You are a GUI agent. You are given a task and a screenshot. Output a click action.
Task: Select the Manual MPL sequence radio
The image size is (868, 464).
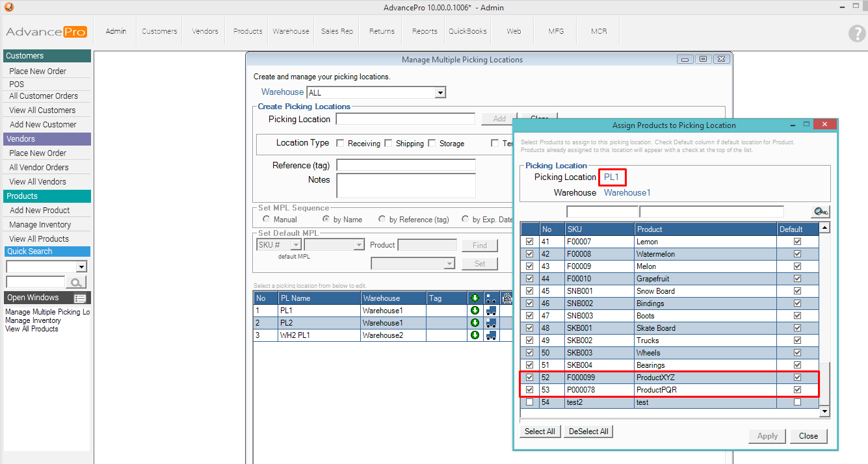point(267,220)
